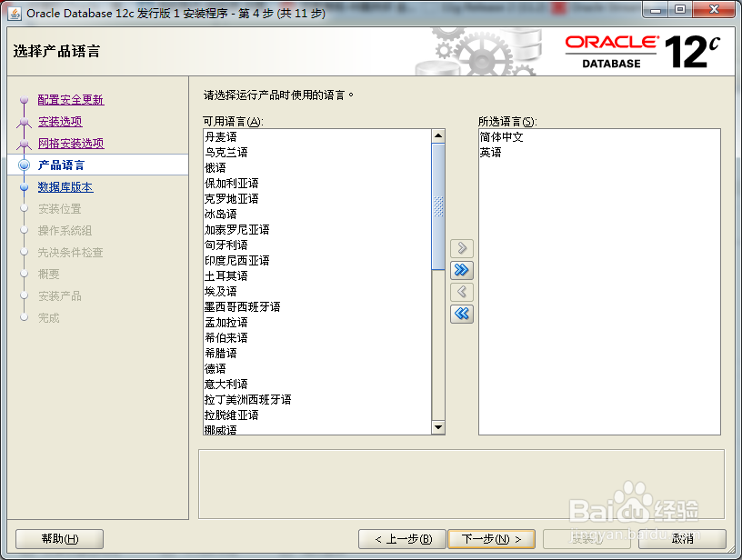
Task: Click the down arrow of the language scrollbar
Action: [438, 427]
